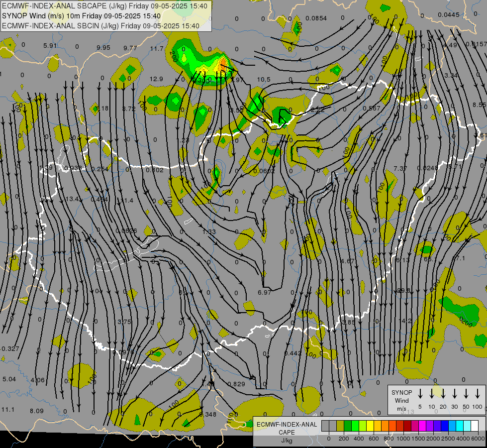Select the dark red swatch after 1000
The height and width of the screenshot is (448, 487).
407,426
